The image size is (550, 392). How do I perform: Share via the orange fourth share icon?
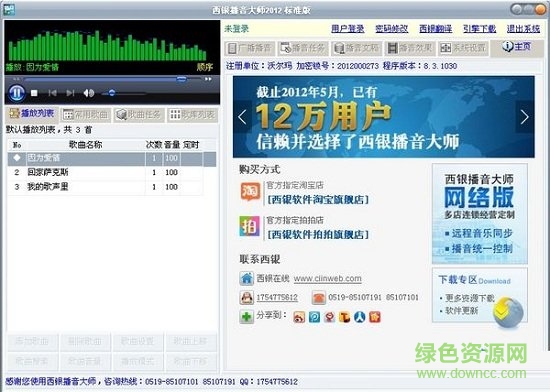point(344,317)
